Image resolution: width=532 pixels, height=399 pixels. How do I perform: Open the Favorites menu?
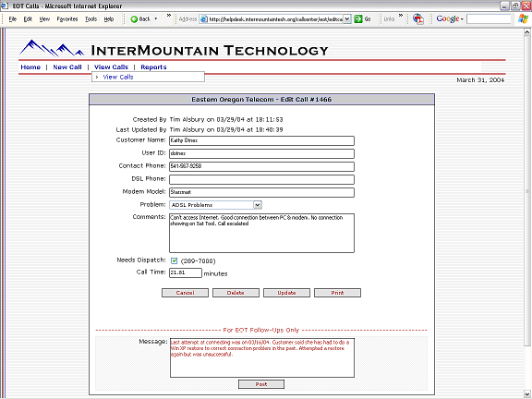(67, 19)
